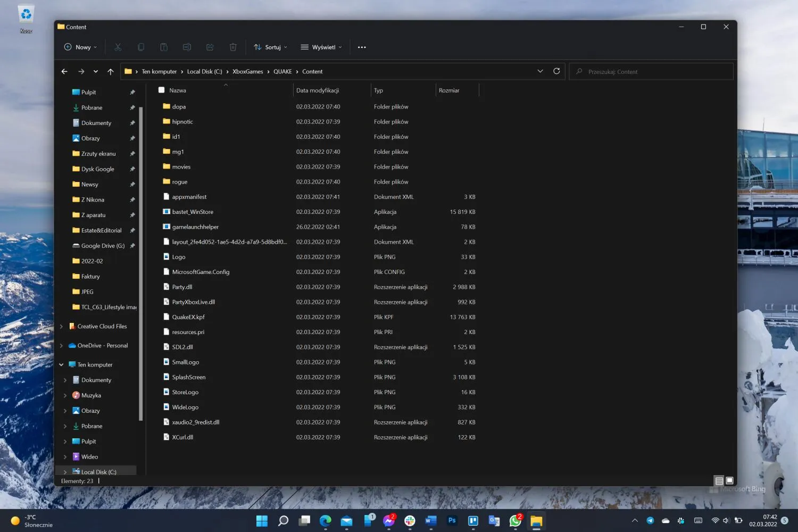Unpin Zrzuty ekranu using its pin icon
The width and height of the screenshot is (798, 532).
point(132,154)
